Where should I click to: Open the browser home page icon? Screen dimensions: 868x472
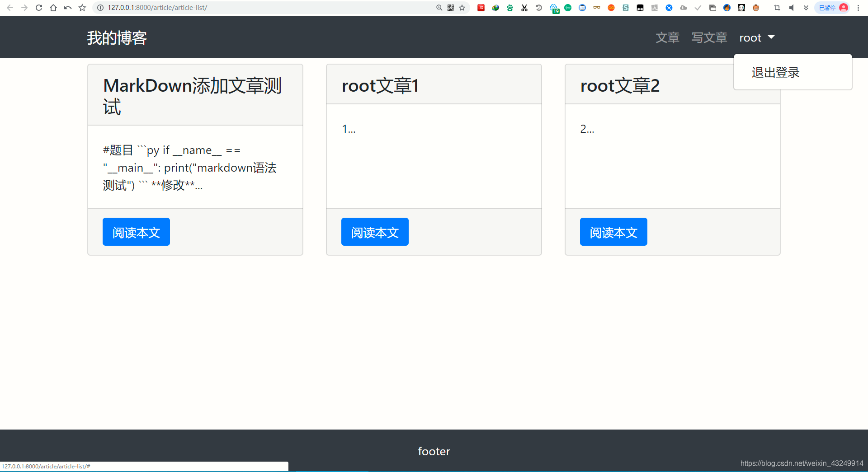point(53,8)
